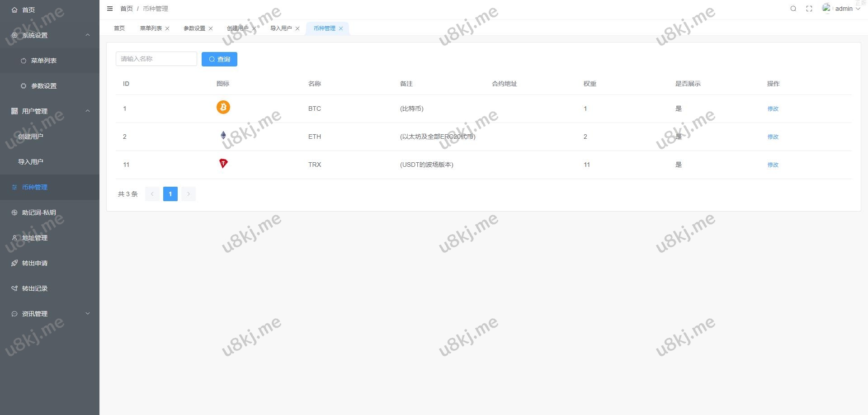Click the 查询 search button
Screen dimensions: 868x415
pos(219,59)
